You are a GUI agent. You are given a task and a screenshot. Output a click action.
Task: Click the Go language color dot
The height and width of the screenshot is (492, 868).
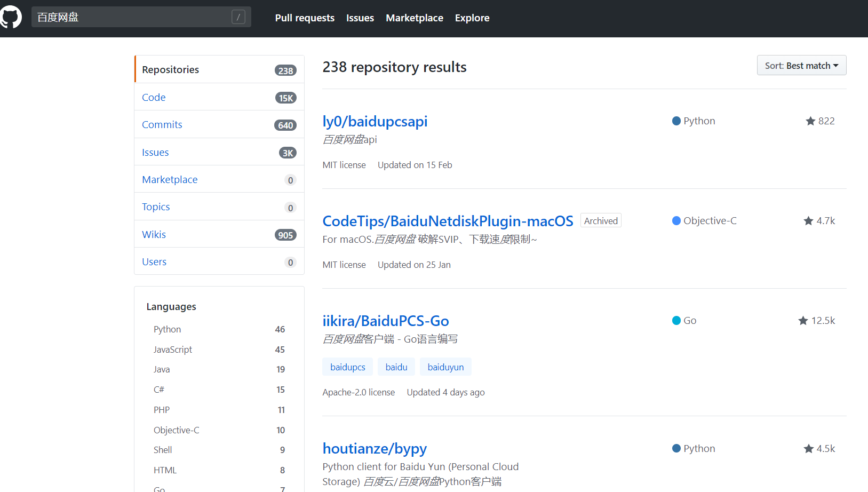point(676,321)
